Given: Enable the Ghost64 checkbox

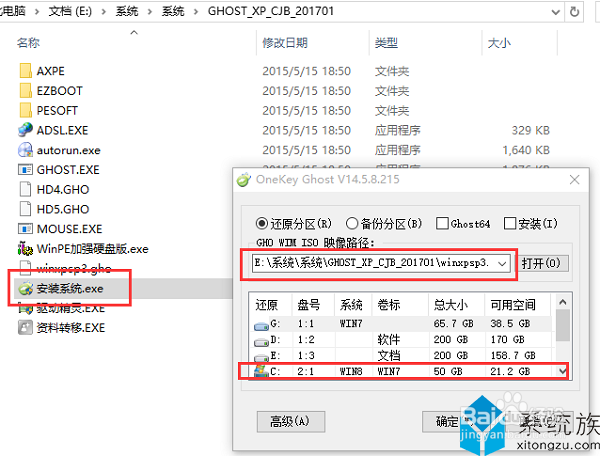Looking at the screenshot, I should [x=442, y=223].
